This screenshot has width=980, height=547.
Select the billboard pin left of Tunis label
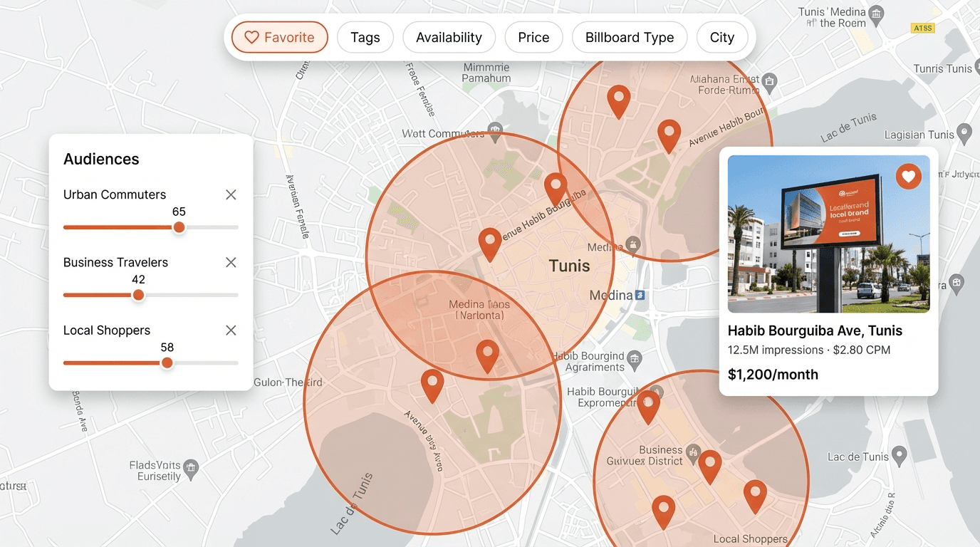489,243
